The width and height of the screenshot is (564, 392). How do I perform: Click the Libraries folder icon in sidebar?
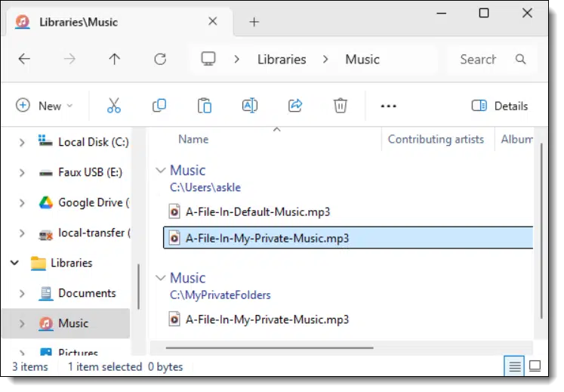(x=38, y=263)
